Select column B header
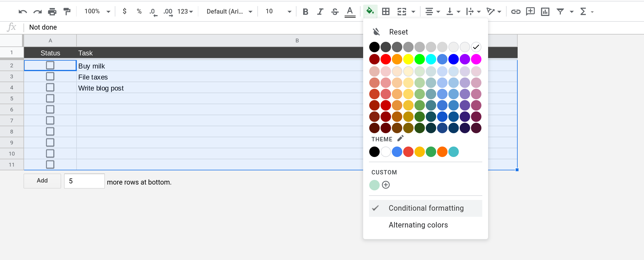Viewport: 644px width, 260px height. click(297, 41)
